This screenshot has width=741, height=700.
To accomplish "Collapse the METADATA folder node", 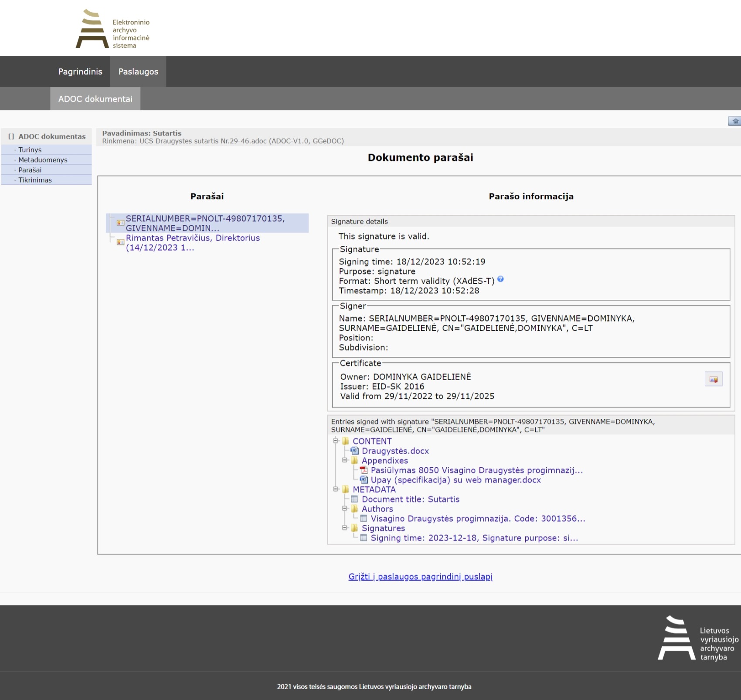I will [x=336, y=489].
